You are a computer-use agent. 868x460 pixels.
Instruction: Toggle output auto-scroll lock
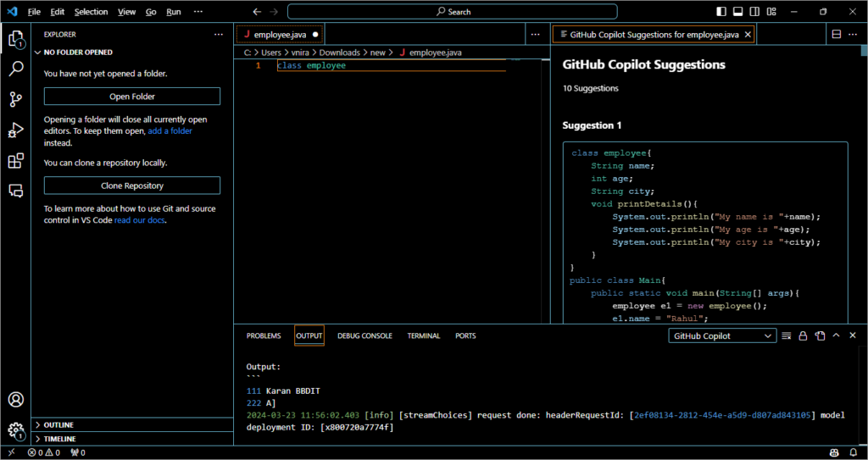(x=803, y=336)
